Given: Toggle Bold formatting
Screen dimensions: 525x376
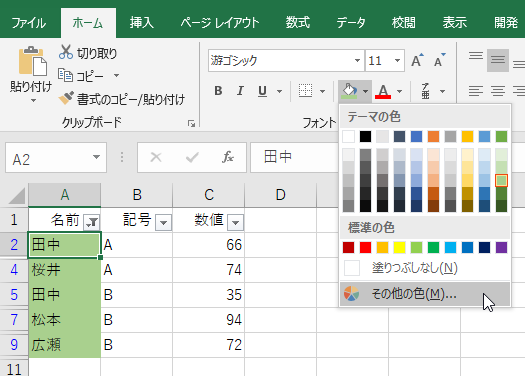Looking at the screenshot, I should tap(218, 91).
